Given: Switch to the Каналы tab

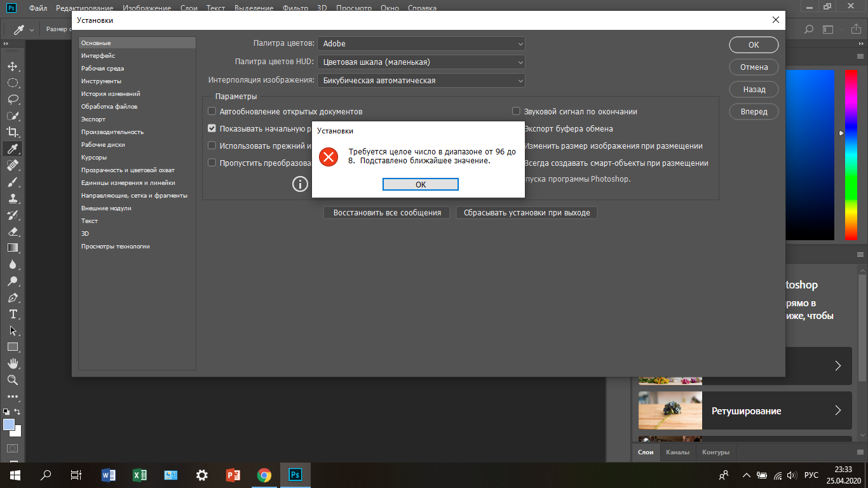Looking at the screenshot, I should click(x=677, y=452).
